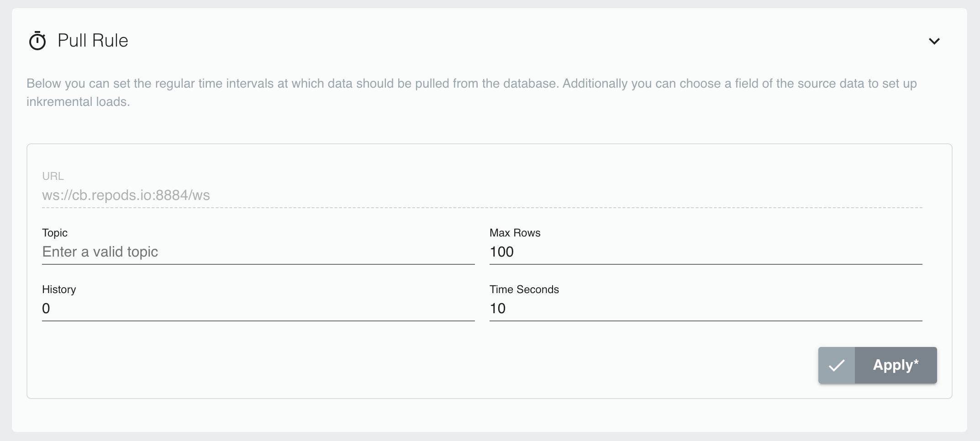Focus the Time Seconds input
The image size is (980, 441).
click(706, 309)
